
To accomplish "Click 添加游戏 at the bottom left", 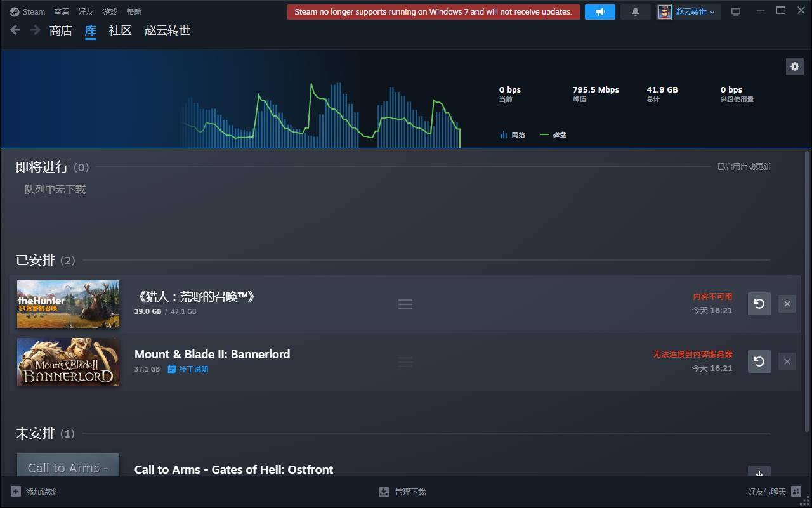I will click(34, 492).
